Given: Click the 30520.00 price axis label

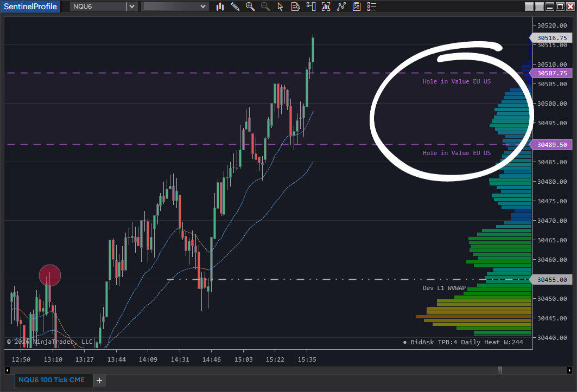Looking at the screenshot, I should 552,25.
